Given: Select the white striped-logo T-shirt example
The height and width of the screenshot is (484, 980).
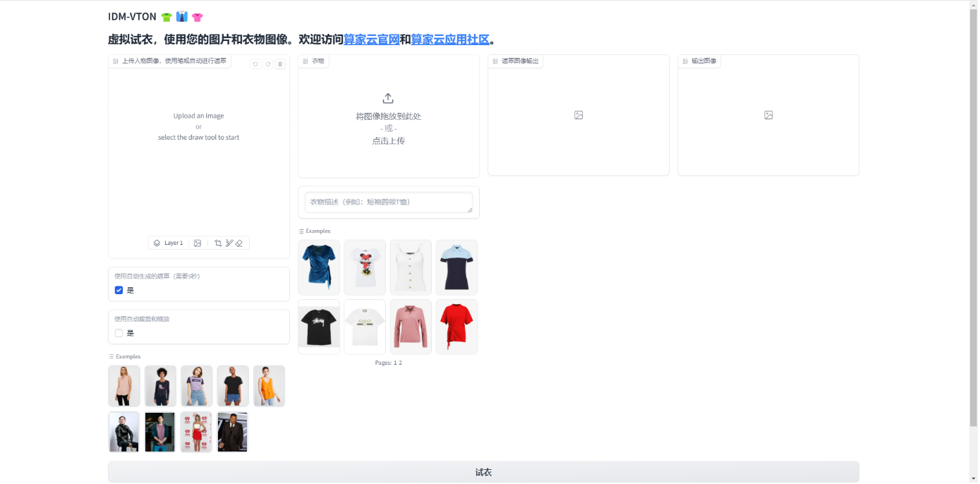Looking at the screenshot, I should pyautogui.click(x=365, y=327).
